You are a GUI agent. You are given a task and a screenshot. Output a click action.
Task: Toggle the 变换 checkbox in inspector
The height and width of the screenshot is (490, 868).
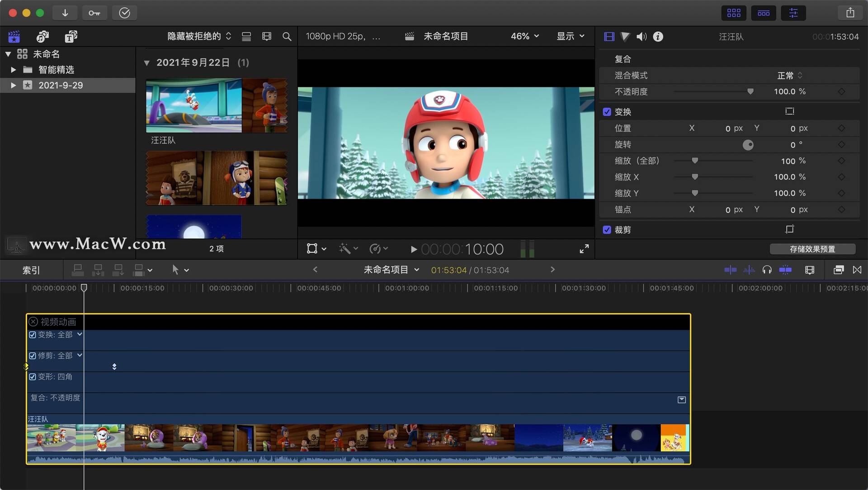tap(607, 112)
